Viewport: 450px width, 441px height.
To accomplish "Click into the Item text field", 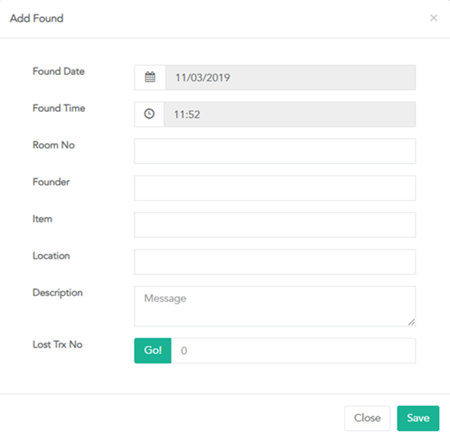I will 275,225.
